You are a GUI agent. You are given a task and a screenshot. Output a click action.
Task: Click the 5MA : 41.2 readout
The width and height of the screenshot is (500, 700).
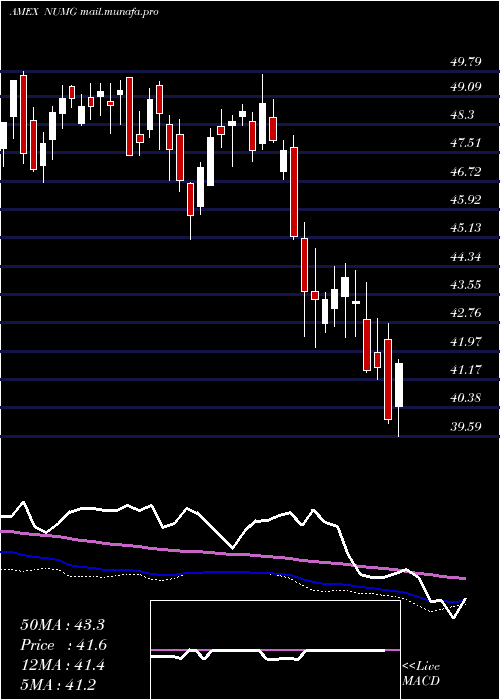58,684
